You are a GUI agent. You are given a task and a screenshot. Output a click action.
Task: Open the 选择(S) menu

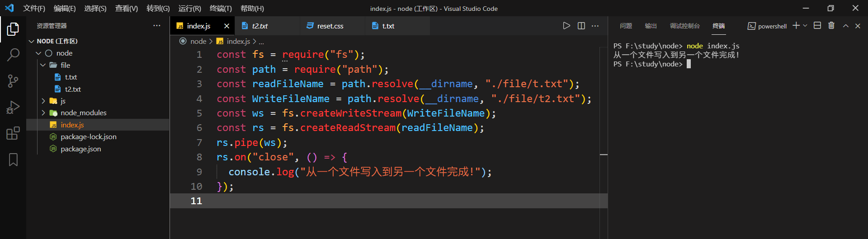point(95,8)
